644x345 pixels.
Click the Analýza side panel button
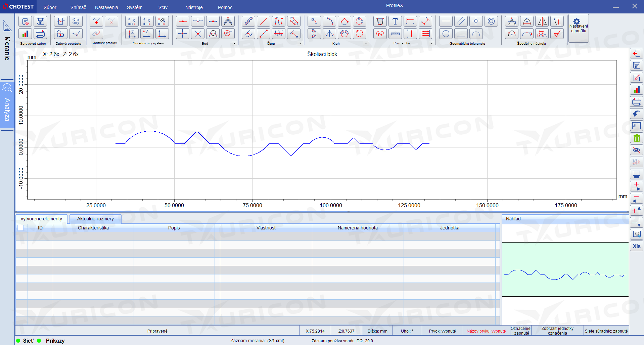[x=7, y=104]
